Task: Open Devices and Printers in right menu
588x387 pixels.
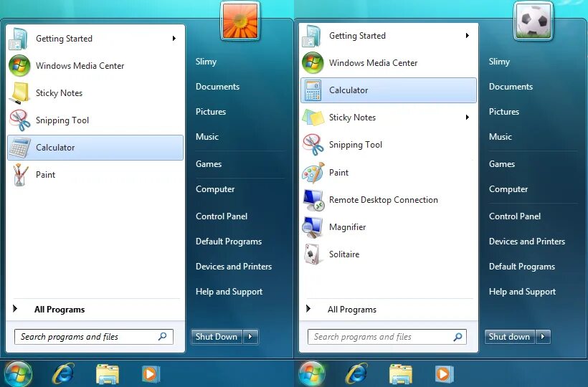Action: 527,242
